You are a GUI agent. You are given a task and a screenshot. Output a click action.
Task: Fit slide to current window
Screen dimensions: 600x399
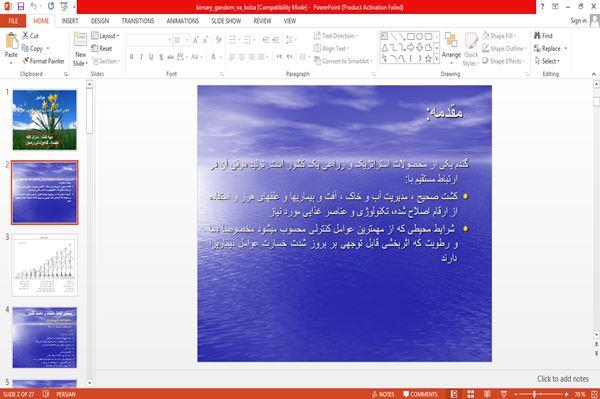(595, 394)
